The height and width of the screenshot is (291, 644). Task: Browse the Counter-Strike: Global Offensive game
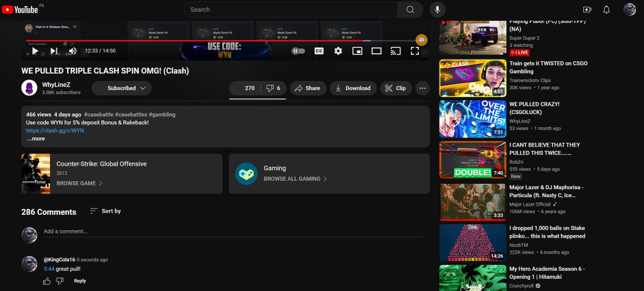79,183
